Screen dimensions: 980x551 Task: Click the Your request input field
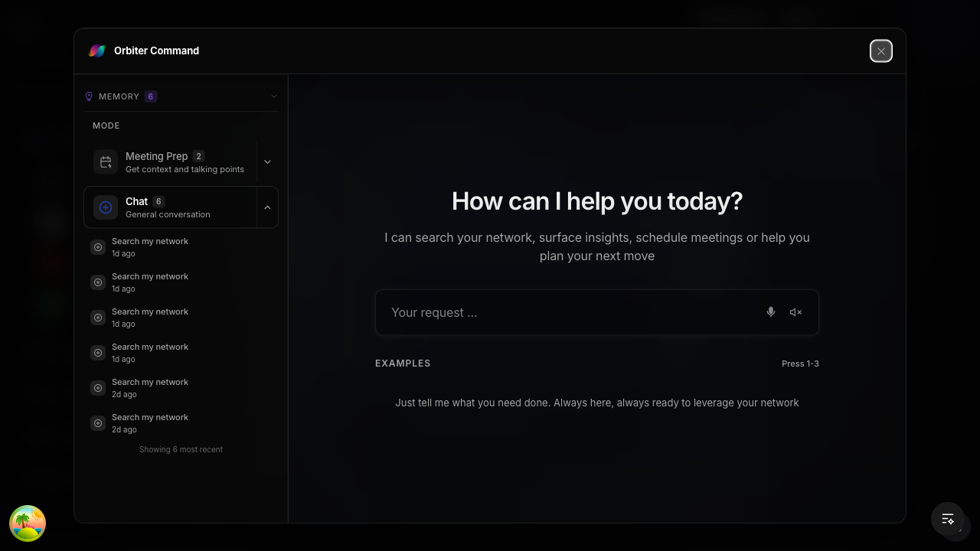[x=570, y=312]
